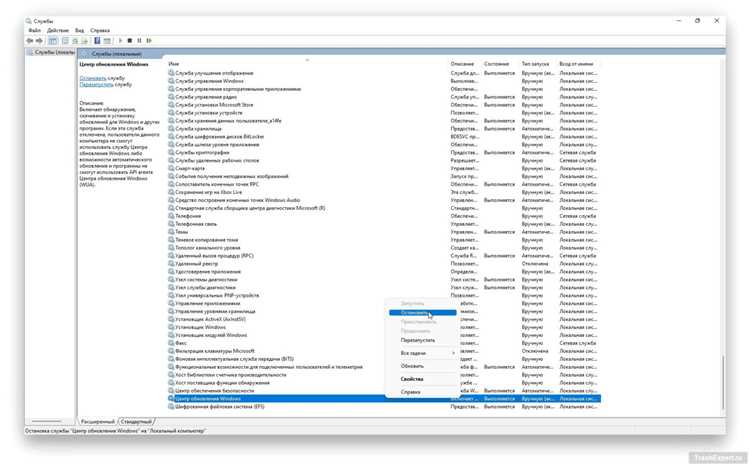Select the Служба управления радио row
Viewport: 750px width, 466px height.
point(383,97)
